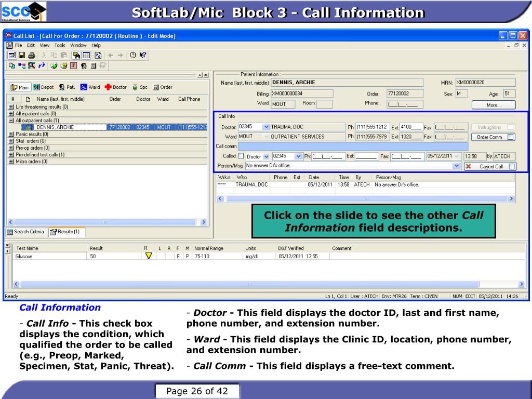Open the Search Criteria tab

point(26,232)
